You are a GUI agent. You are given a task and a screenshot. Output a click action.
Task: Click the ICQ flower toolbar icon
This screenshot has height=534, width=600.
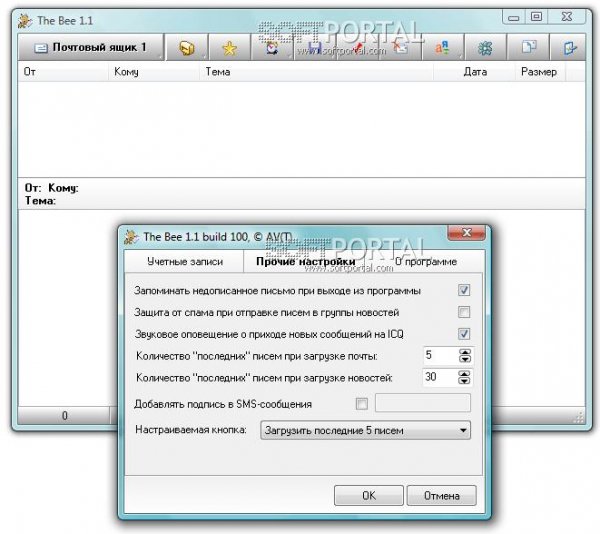[485, 48]
